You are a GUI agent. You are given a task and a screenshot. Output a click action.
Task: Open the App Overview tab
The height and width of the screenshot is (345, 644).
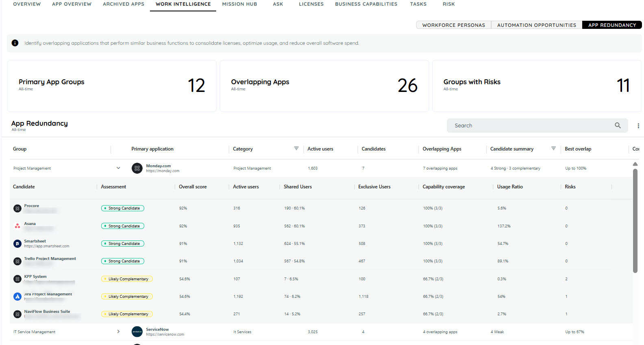(x=72, y=4)
